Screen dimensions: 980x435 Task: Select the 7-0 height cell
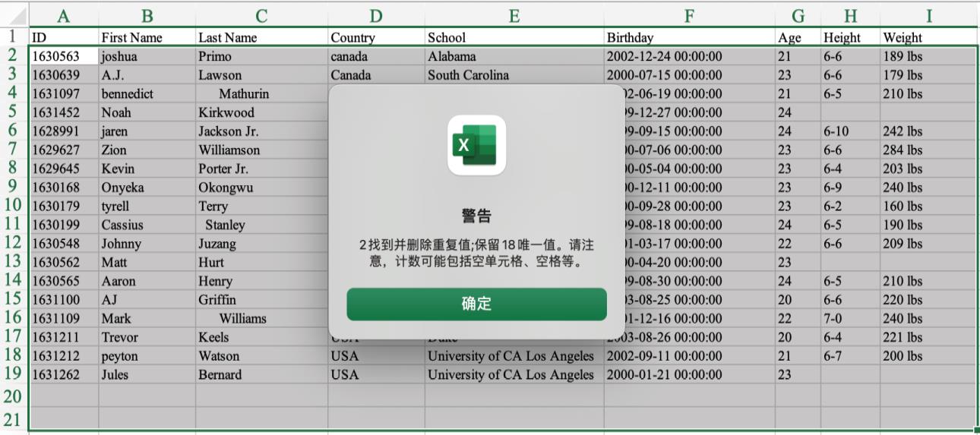point(849,319)
